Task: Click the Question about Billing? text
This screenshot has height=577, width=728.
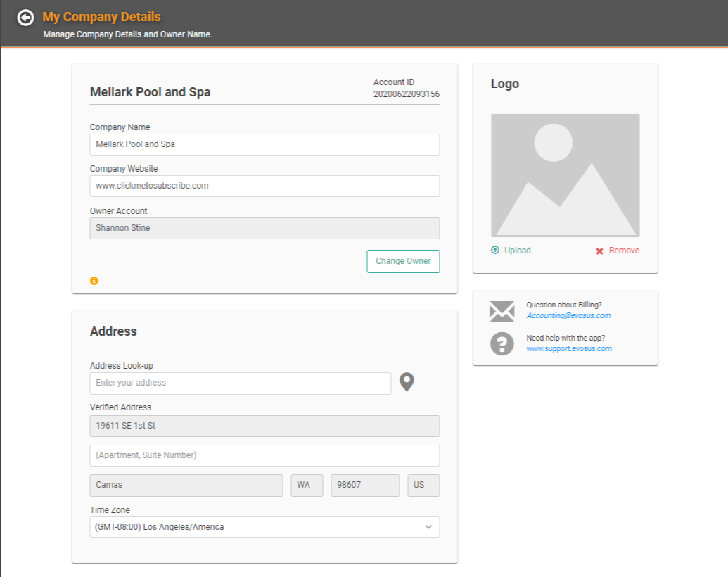Action: coord(563,305)
